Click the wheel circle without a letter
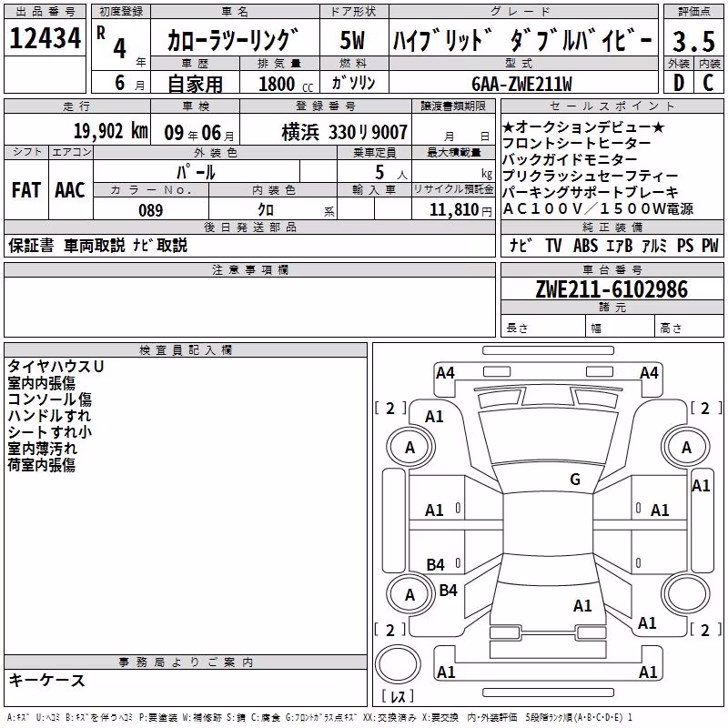This screenshot has height=728, width=728. coord(686,594)
